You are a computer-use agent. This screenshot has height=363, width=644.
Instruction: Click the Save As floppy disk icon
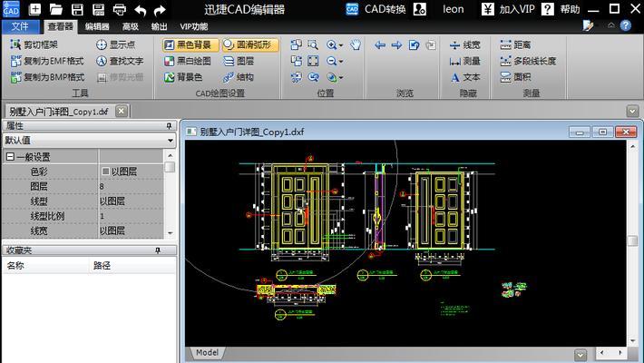tap(98, 9)
